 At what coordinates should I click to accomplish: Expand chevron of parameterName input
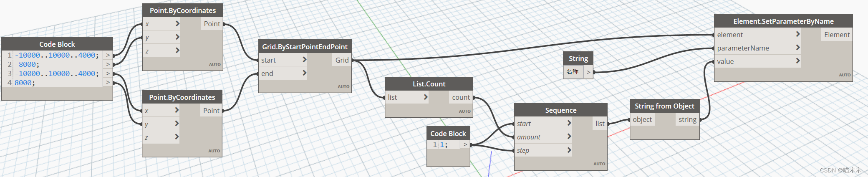point(797,48)
